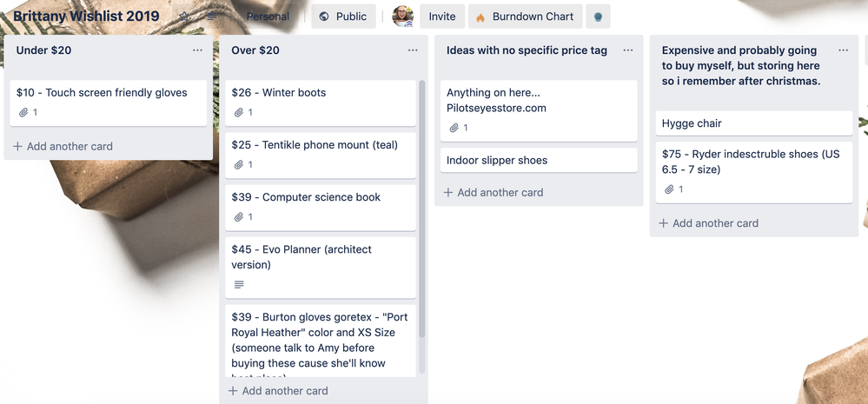Image resolution: width=868 pixels, height=404 pixels.
Task: Click attachment icon on Pilotseyesstore.com card
Action: tap(454, 128)
